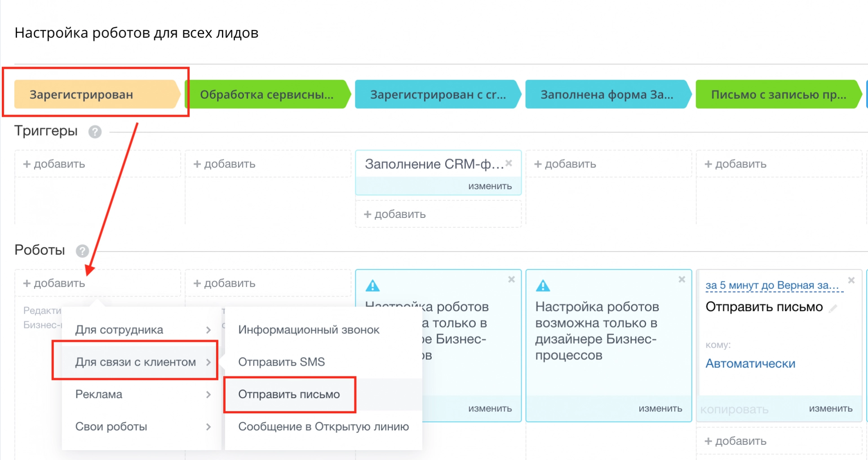Viewport: 868px width, 460px height.
Task: Pick Информационный звонок menu entry
Action: 309,330
